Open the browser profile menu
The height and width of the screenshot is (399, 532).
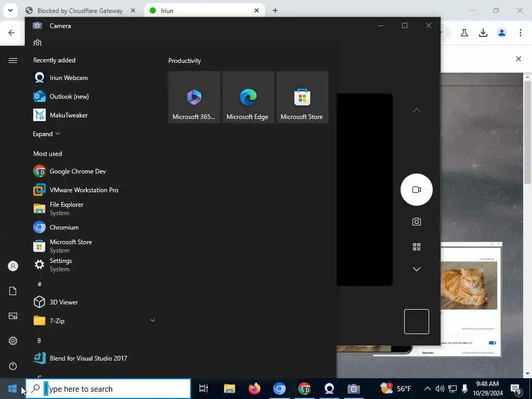pyautogui.click(x=502, y=33)
